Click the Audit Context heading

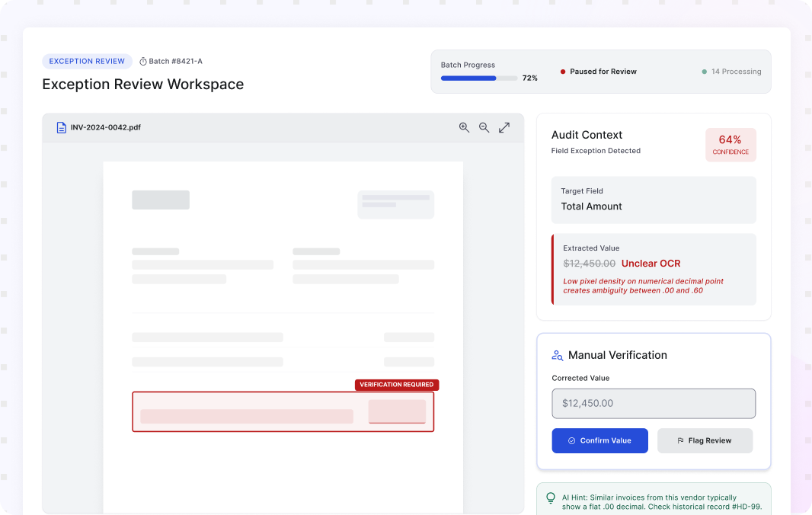pos(587,136)
